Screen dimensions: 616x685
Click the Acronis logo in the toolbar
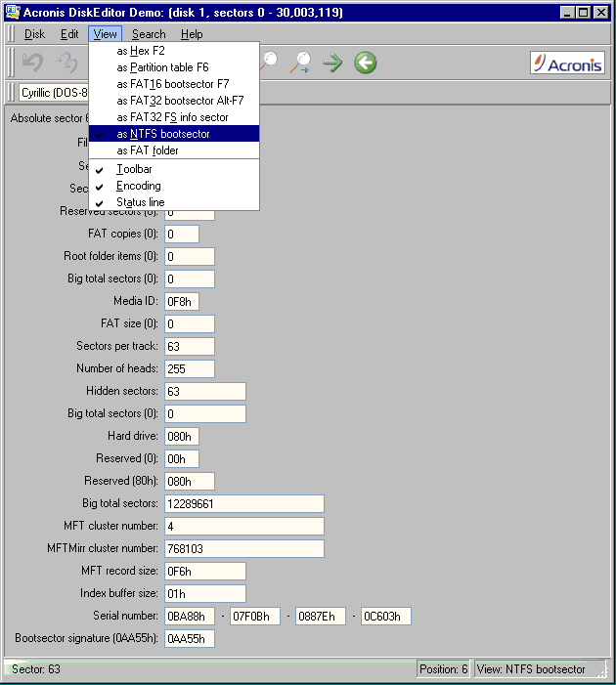point(567,63)
